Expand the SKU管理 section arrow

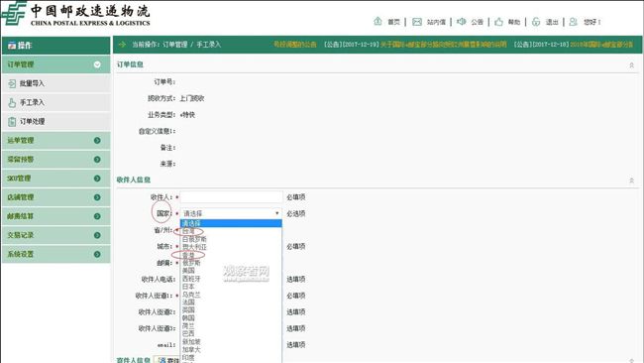tap(97, 179)
